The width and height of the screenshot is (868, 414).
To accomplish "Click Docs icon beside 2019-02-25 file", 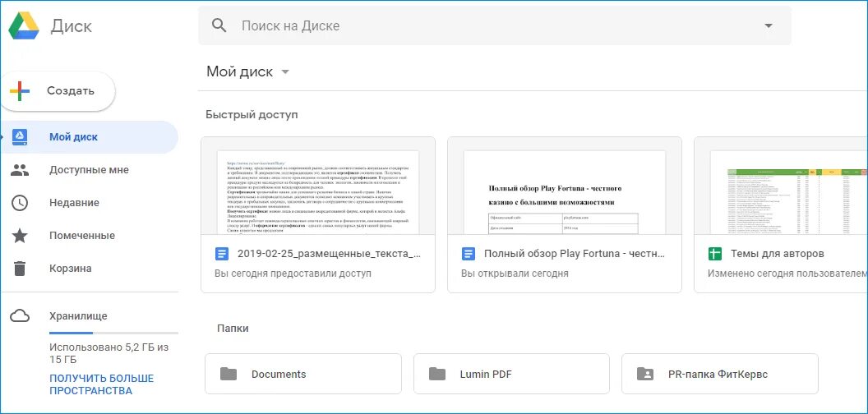I will coord(221,254).
